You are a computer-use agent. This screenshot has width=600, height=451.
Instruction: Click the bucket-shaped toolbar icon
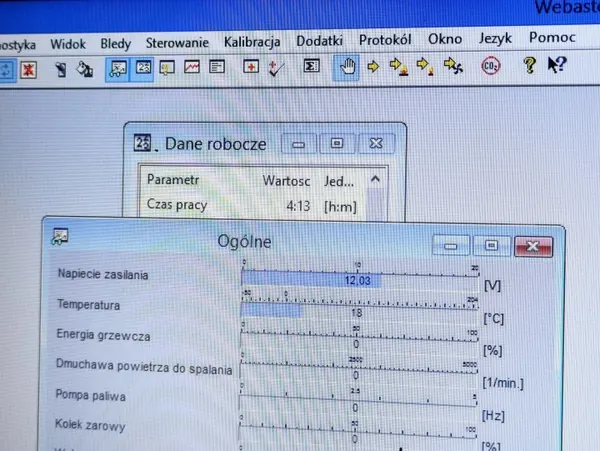tap(85, 69)
